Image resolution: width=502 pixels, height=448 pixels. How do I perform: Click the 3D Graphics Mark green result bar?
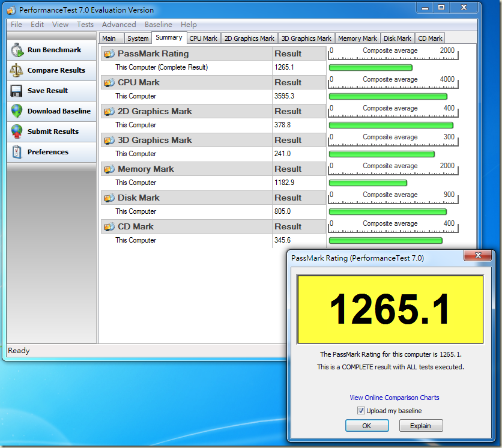(x=382, y=154)
